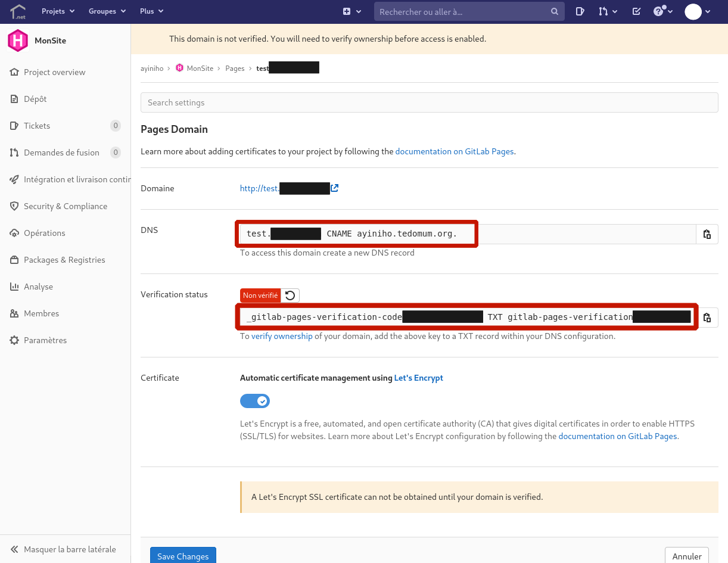Select Paramètres in the sidebar
The image size is (728, 563).
coord(45,340)
